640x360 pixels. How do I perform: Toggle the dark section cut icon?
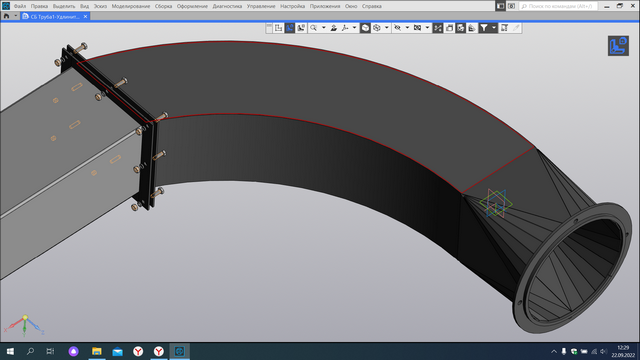pyautogui.click(x=438, y=28)
